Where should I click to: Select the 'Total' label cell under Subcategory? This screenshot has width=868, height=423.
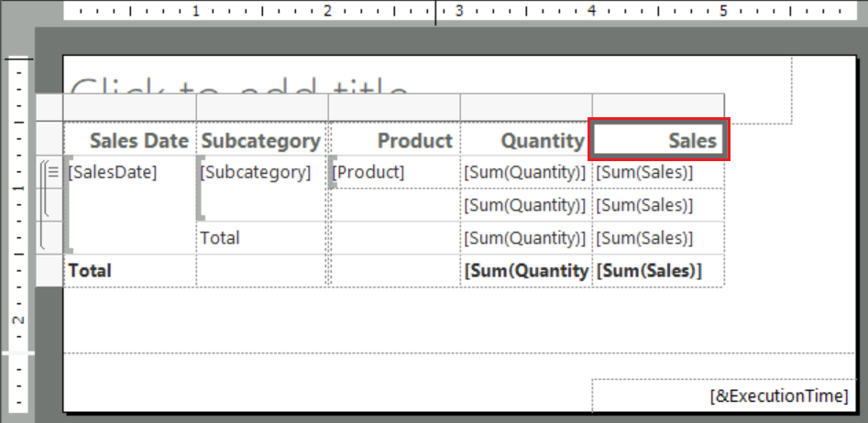[x=261, y=238]
